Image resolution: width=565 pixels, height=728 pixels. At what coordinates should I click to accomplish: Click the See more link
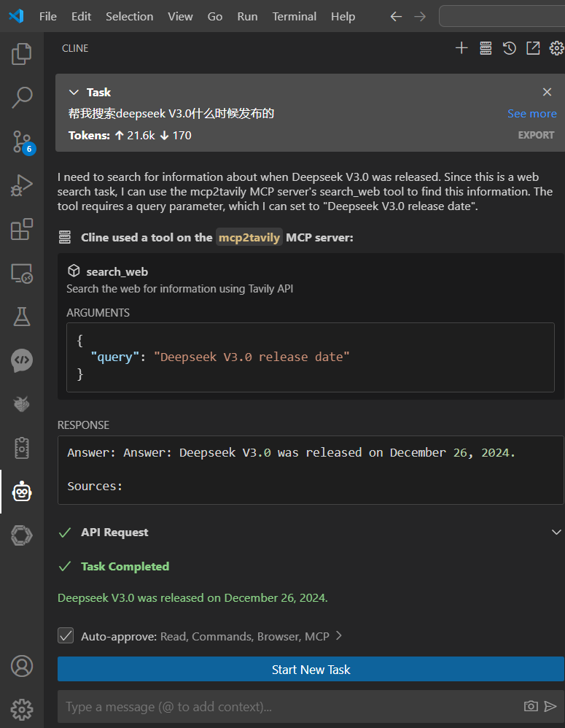point(531,114)
